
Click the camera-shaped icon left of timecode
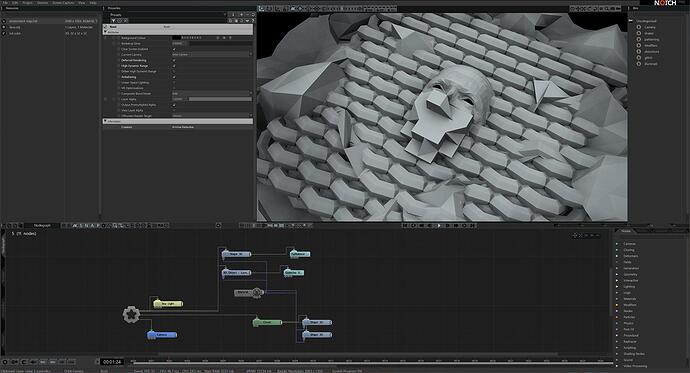click(x=15, y=362)
